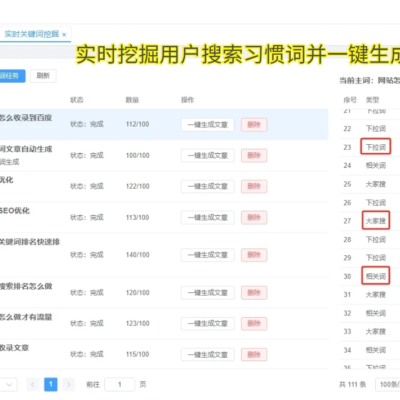400x400 pixels.
Task: Click 删除 in the 140/100 row
Action: tap(254, 255)
